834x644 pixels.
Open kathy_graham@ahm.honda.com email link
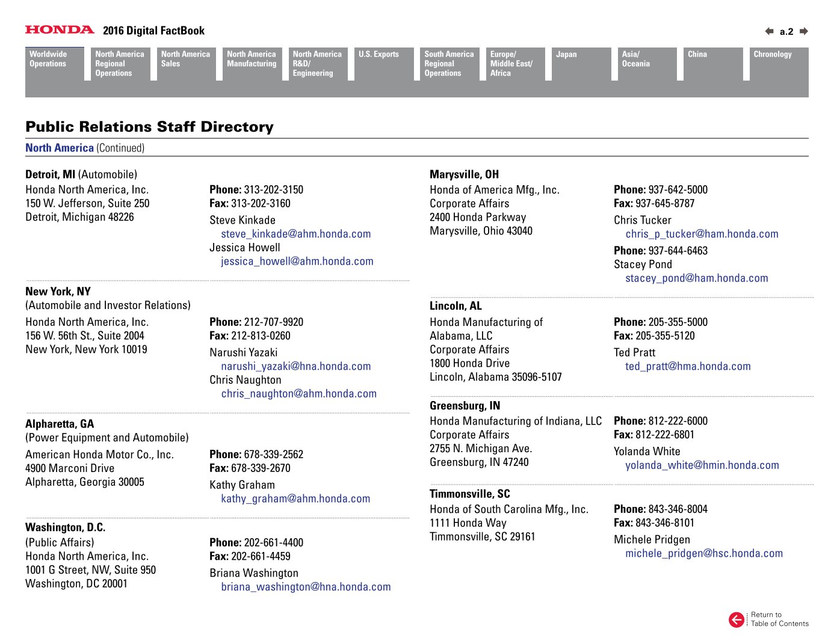(295, 498)
